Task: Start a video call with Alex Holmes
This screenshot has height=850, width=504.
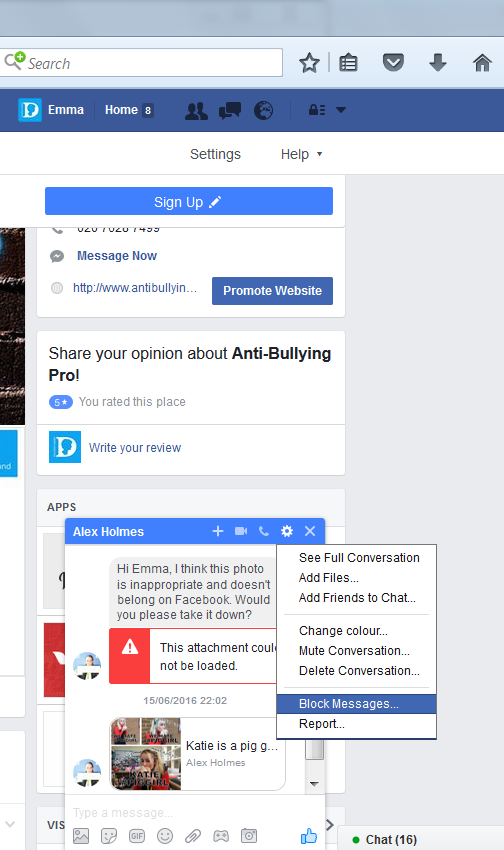Action: coord(241,531)
